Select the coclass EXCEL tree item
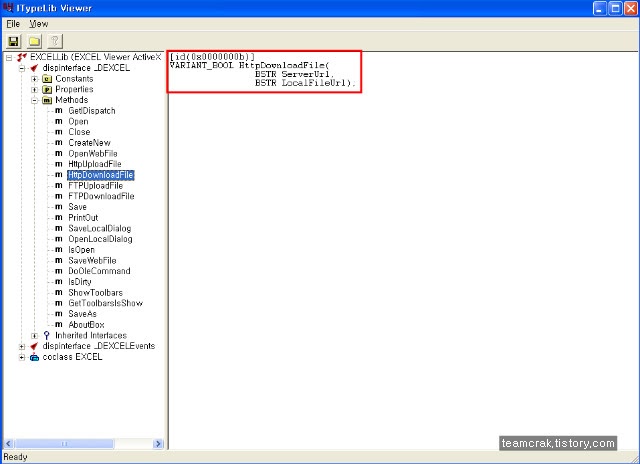This screenshot has height=464, width=640. [x=72, y=357]
